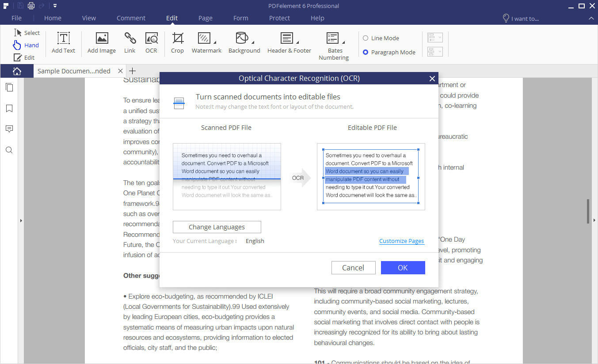Open the Form tab

(x=240, y=18)
